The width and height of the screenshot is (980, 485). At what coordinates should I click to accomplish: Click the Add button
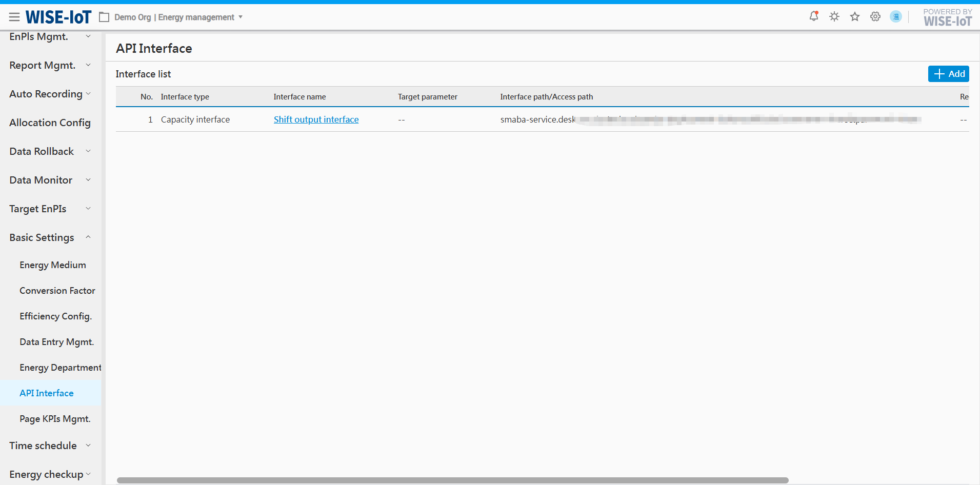pos(948,74)
